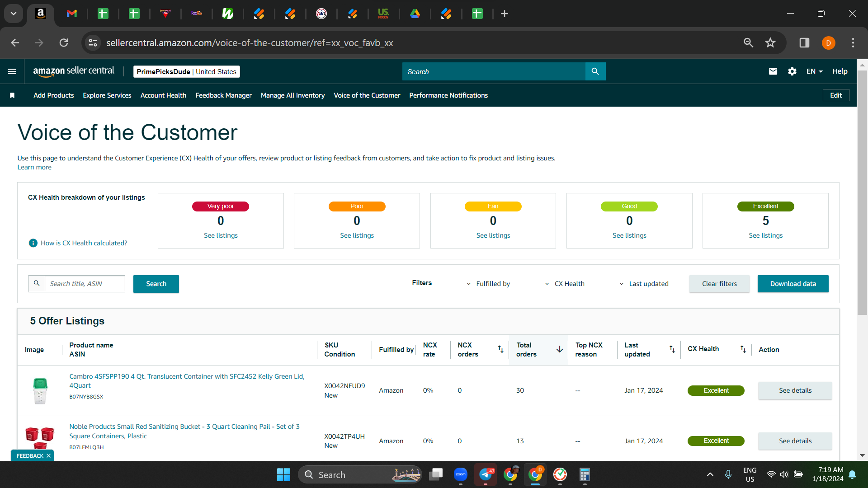Reload the current page
The image size is (868, 488).
[x=64, y=43]
